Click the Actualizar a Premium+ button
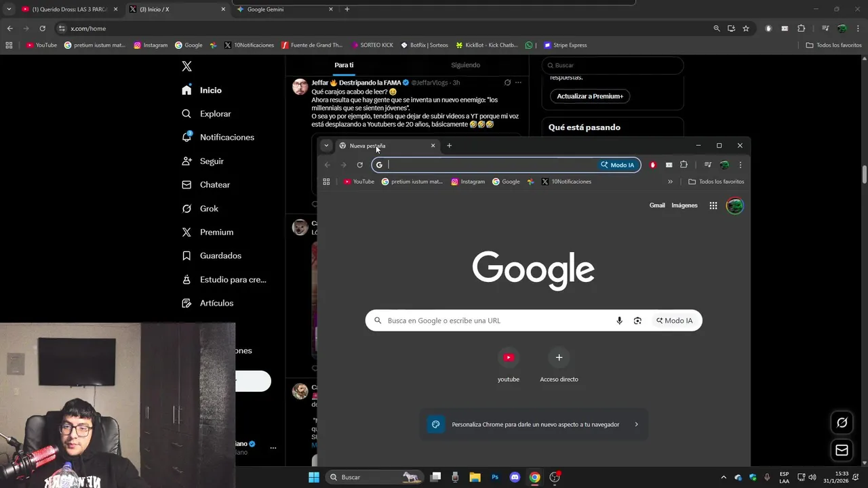The image size is (868, 488). point(590,96)
